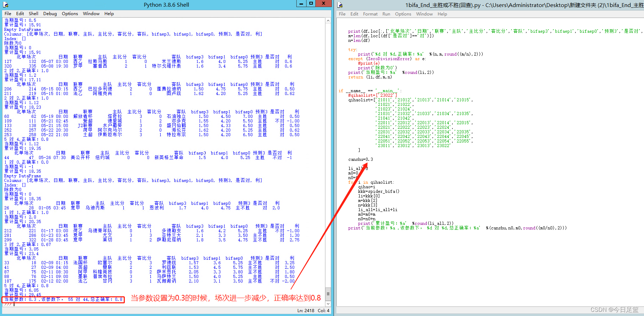
Task: Click the shell scrollbar up arrow
Action: [328, 21]
